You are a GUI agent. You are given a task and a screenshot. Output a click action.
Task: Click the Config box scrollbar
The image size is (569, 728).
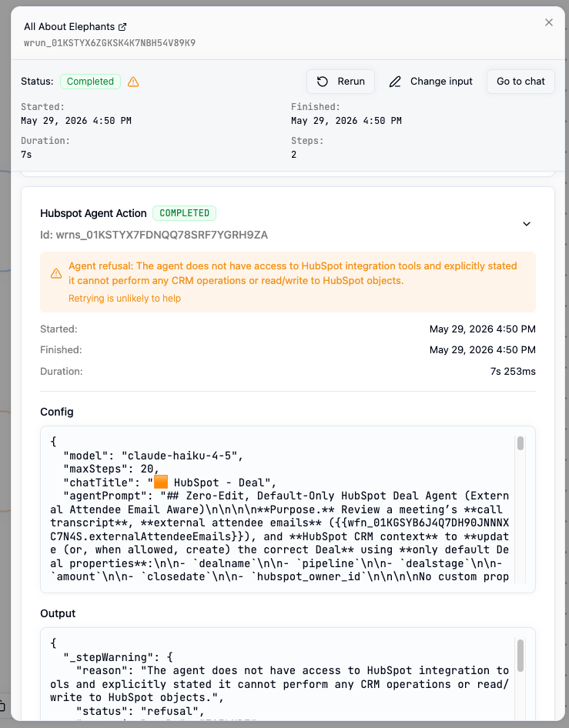(x=520, y=443)
